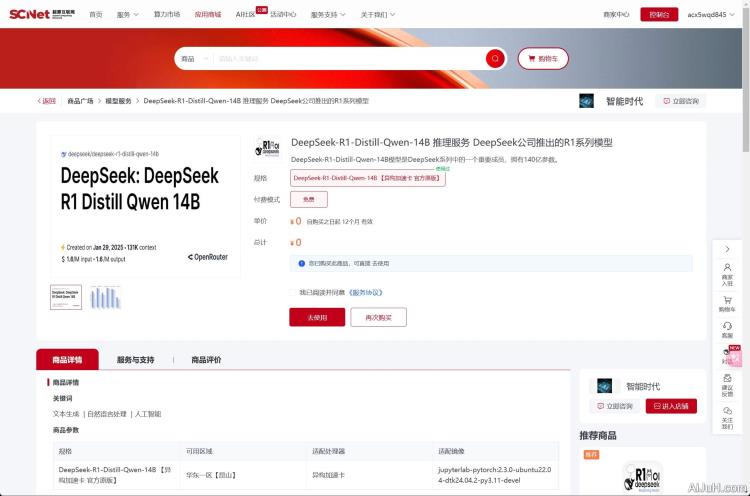Select the 免费 payment mode option
750x496 pixels.
tap(308, 199)
